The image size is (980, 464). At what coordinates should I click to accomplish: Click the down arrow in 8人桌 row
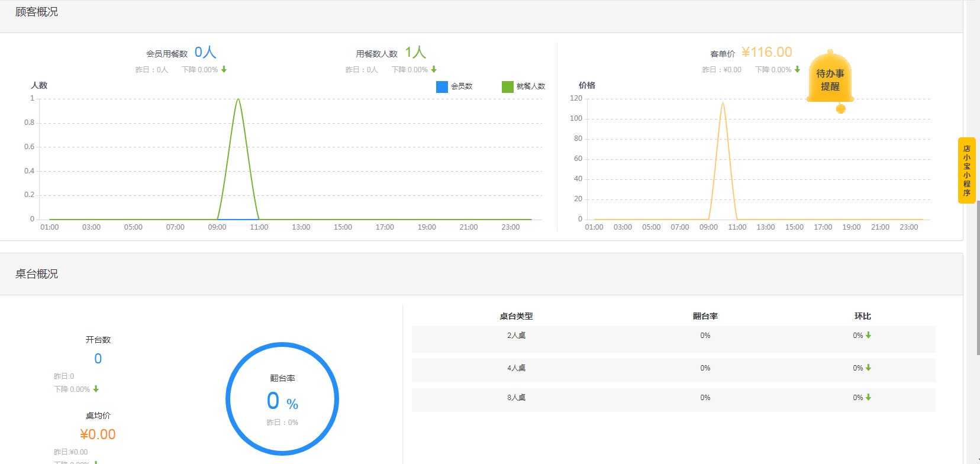click(x=868, y=398)
